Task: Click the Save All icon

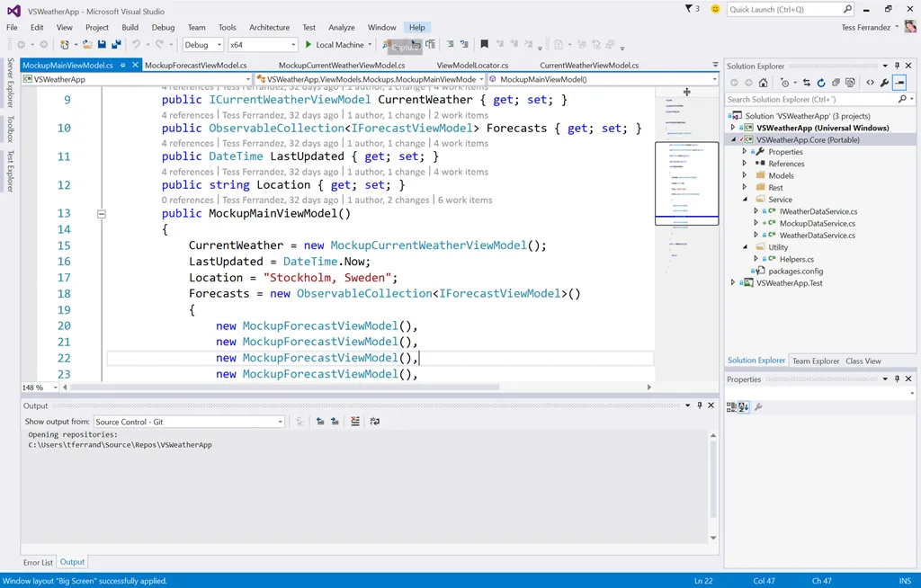Action: tap(116, 44)
